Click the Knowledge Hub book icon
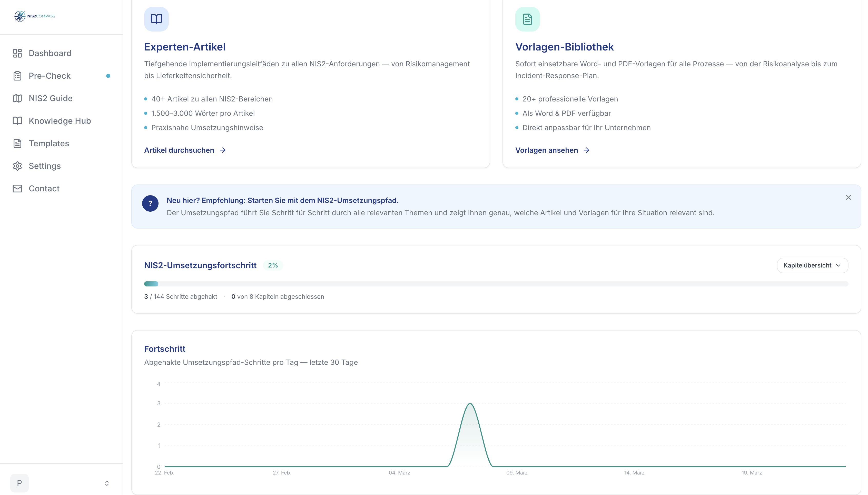This screenshot has width=868, height=495. point(17,121)
